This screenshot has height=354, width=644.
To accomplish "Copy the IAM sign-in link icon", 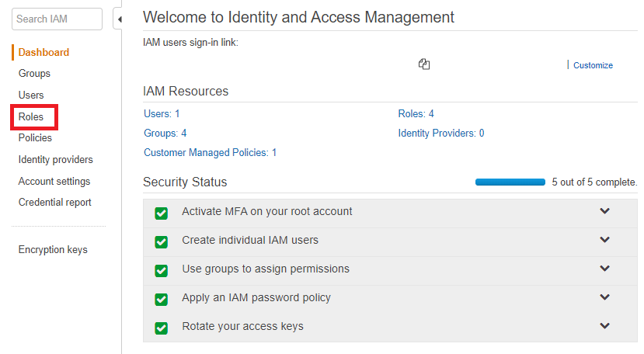I will pyautogui.click(x=423, y=64).
